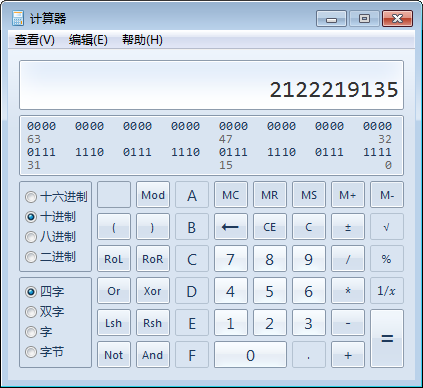Click digit 4 key

[231, 291]
